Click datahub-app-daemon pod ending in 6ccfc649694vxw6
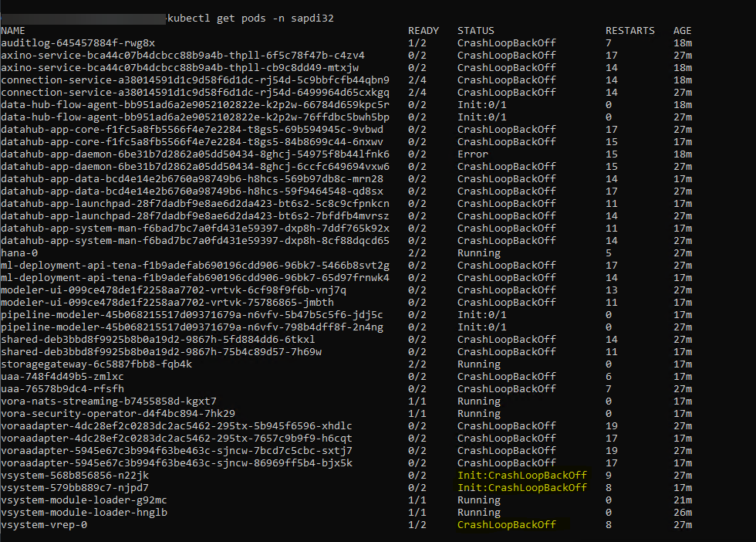 [x=195, y=167]
